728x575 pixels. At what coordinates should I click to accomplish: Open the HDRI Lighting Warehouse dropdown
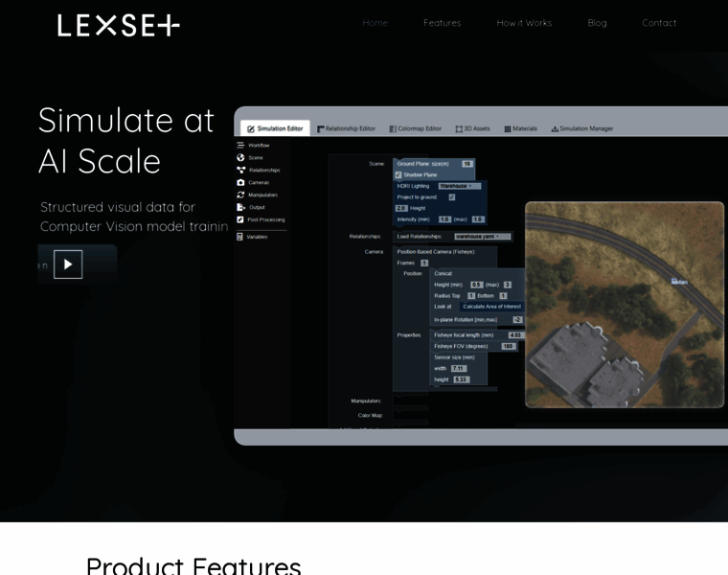point(460,186)
